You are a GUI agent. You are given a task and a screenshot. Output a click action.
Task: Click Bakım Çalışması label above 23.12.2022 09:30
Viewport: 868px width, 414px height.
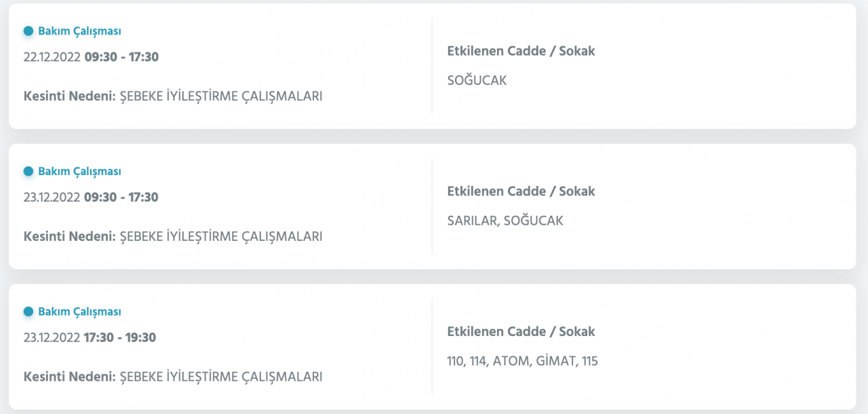click(x=79, y=172)
